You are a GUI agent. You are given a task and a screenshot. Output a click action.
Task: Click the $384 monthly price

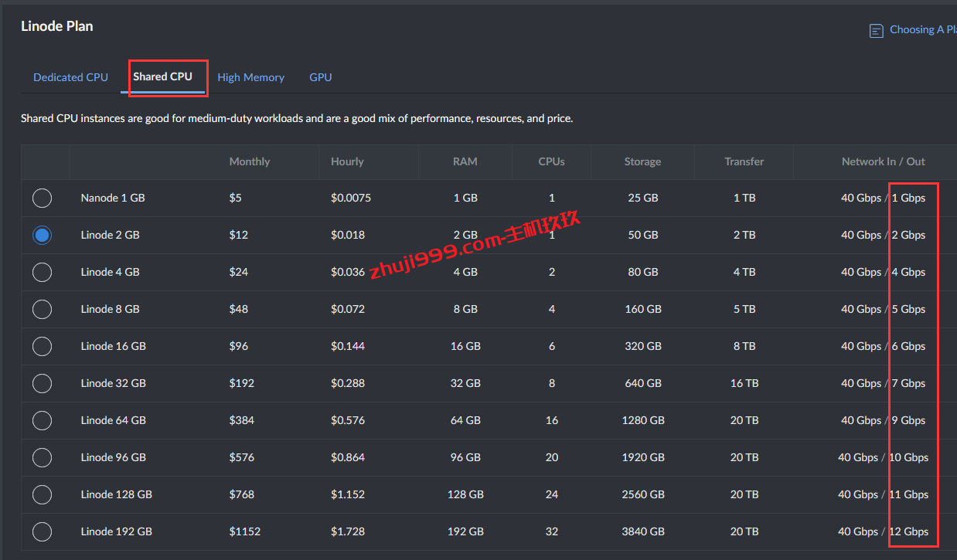pos(242,420)
